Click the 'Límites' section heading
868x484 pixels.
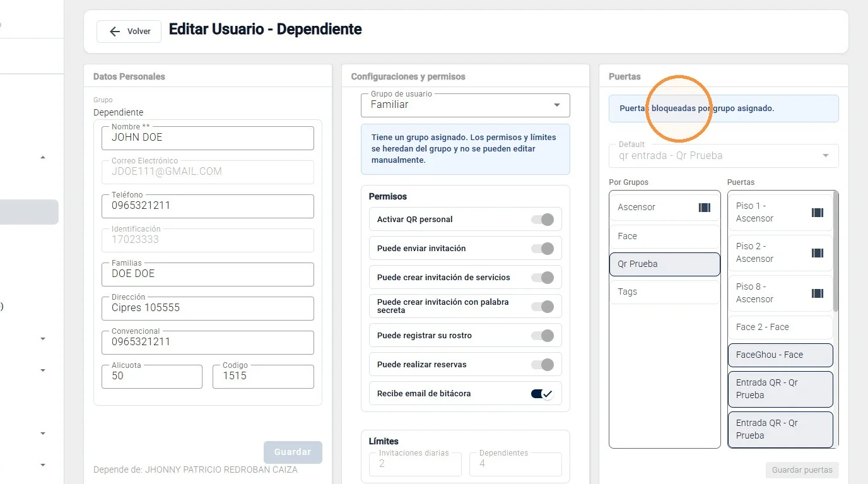click(384, 441)
